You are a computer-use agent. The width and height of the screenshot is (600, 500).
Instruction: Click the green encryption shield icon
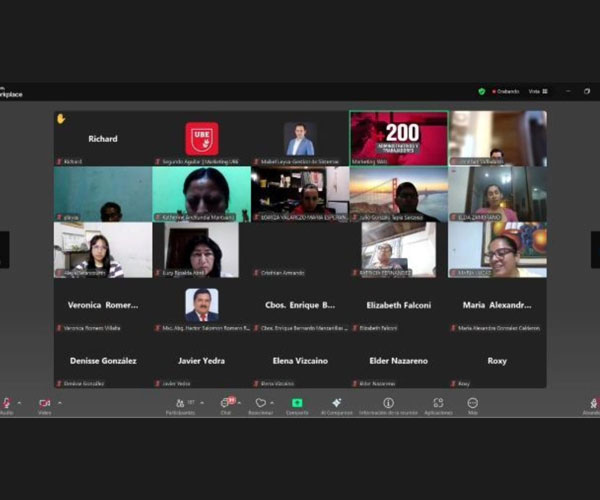pyautogui.click(x=482, y=91)
